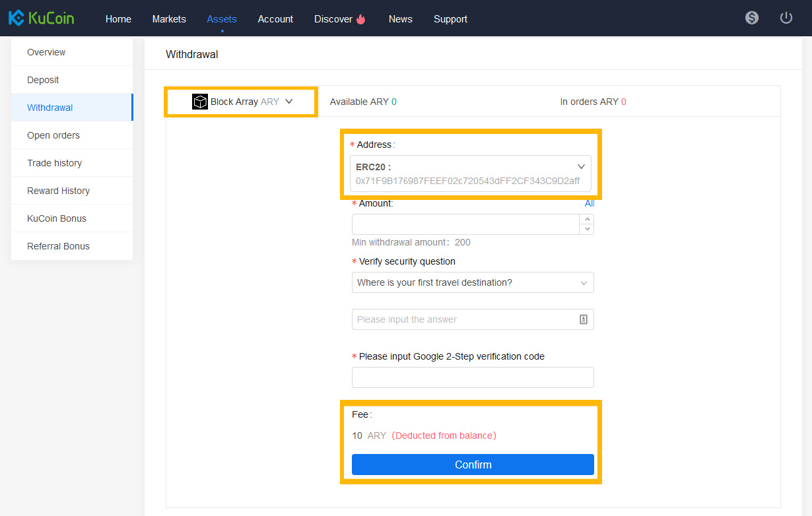Click the Verify security question label
812x516 pixels.
pyautogui.click(x=407, y=261)
